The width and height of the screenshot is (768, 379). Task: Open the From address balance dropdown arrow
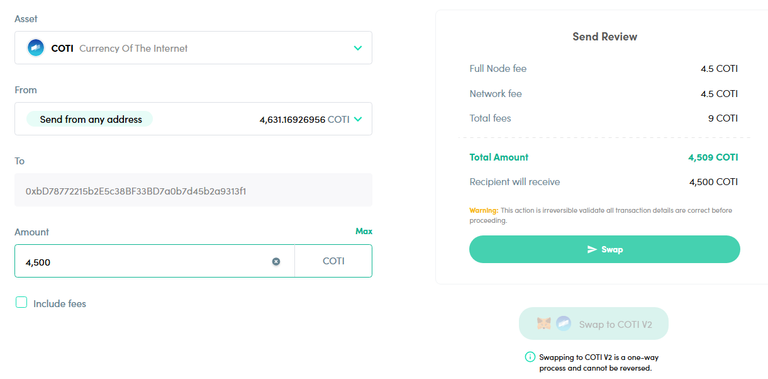[358, 118]
